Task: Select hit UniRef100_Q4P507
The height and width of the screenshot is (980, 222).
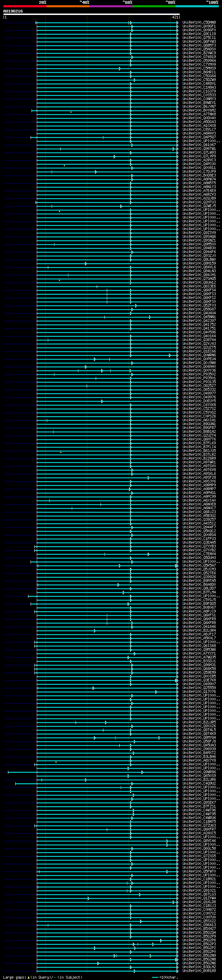Action: pyautogui.click(x=199, y=137)
